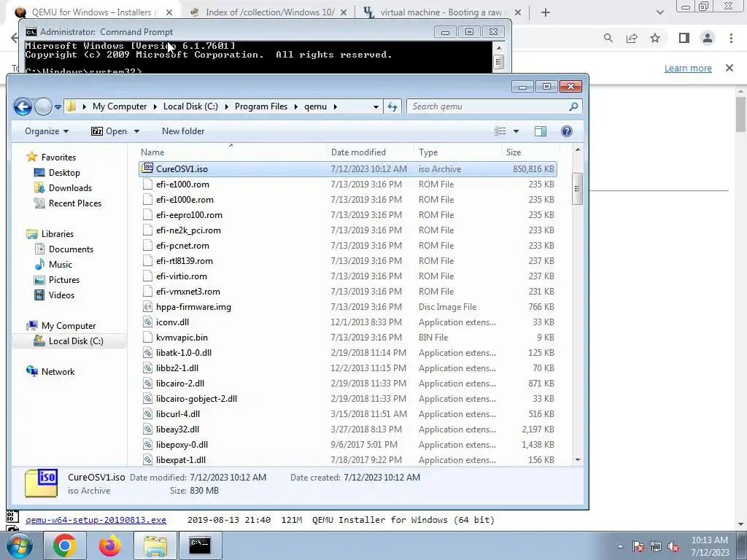Click the taskbar volume muted icon
The image size is (747, 560).
point(673,547)
